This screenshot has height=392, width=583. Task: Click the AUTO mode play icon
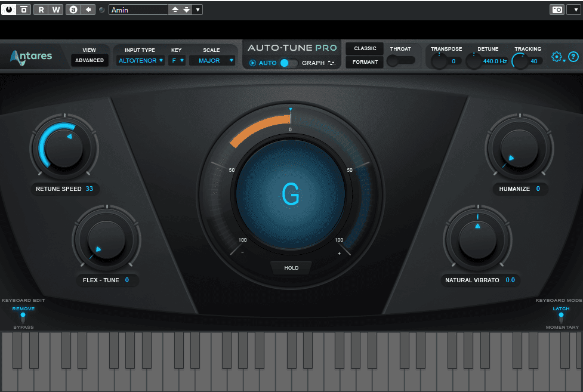click(x=252, y=63)
